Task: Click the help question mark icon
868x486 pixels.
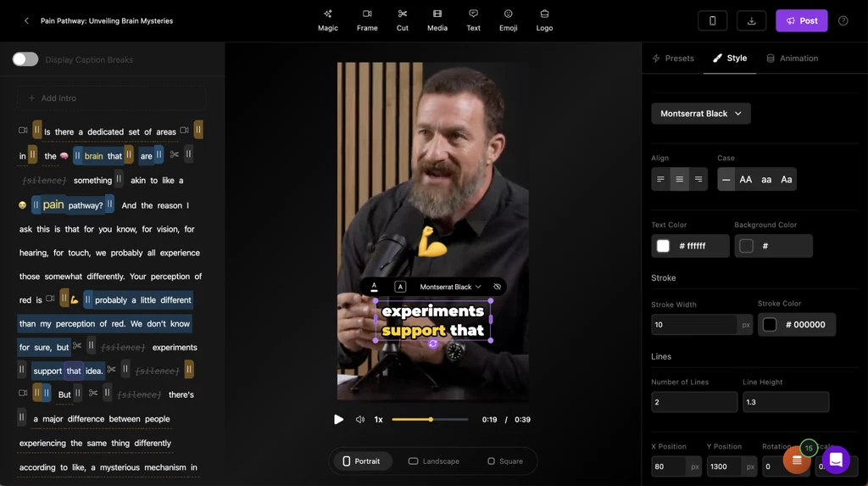Action: coord(843,20)
